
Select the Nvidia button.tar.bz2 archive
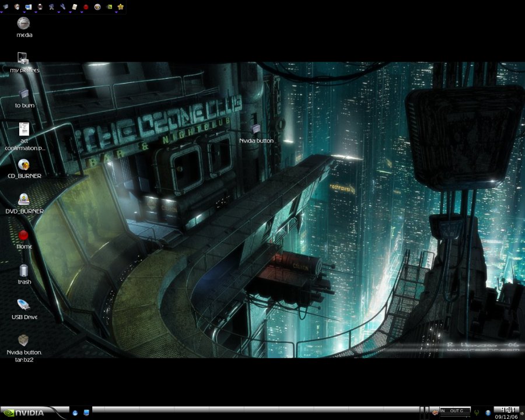point(23,340)
